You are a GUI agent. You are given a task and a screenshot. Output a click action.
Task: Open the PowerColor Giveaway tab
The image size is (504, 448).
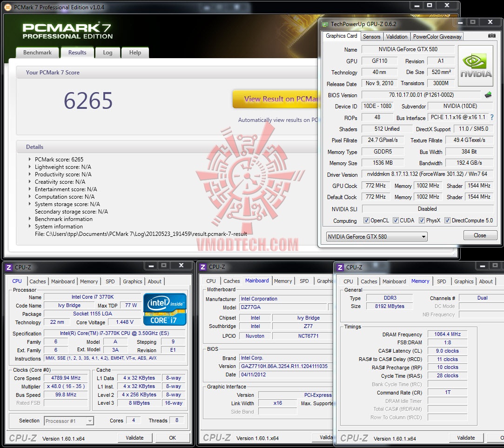coord(437,37)
